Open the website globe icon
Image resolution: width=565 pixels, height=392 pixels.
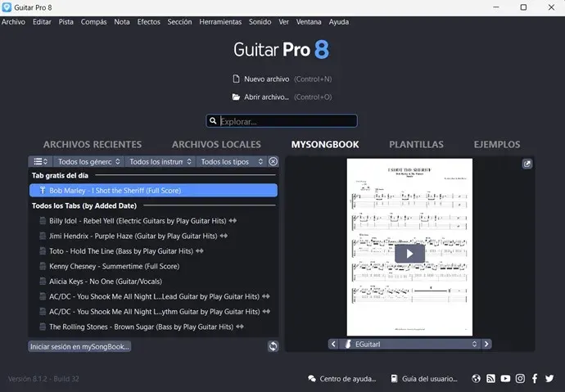coord(476,378)
